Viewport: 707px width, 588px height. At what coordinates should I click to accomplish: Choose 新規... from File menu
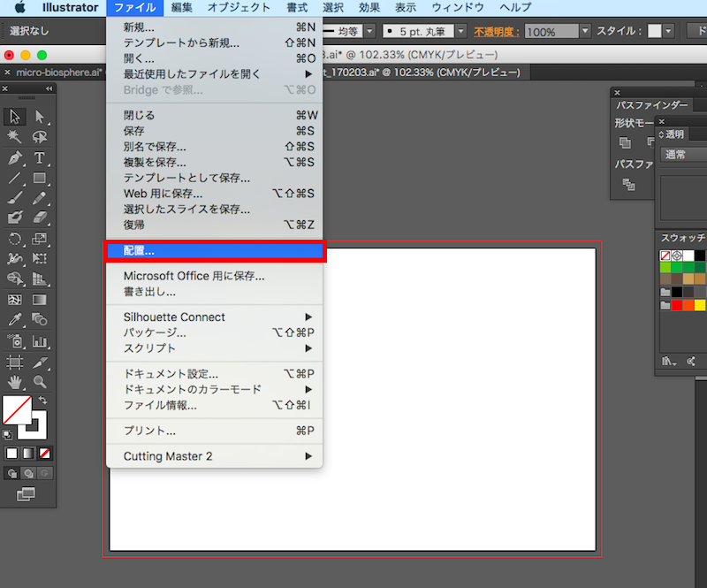pos(215,27)
